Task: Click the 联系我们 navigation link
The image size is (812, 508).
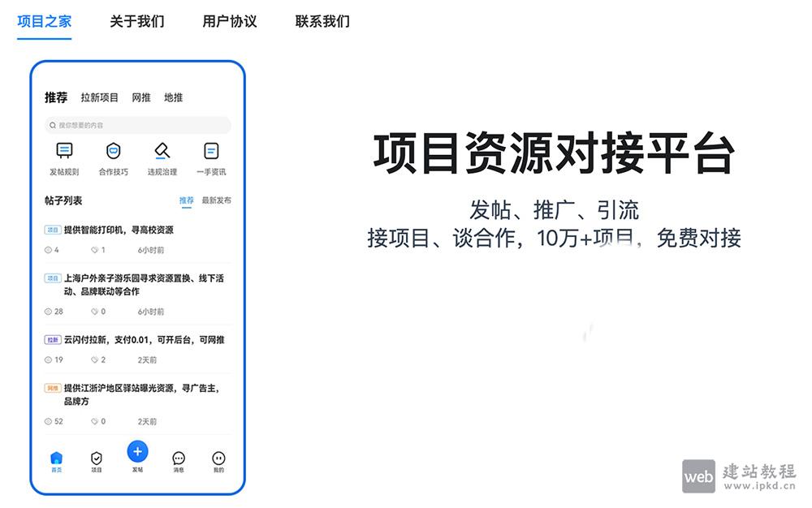Action: click(x=322, y=22)
